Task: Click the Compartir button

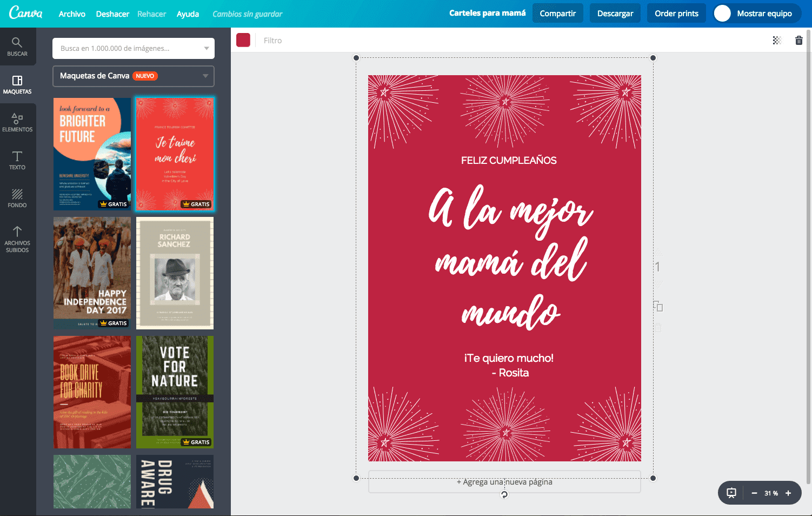Action: [x=558, y=14]
